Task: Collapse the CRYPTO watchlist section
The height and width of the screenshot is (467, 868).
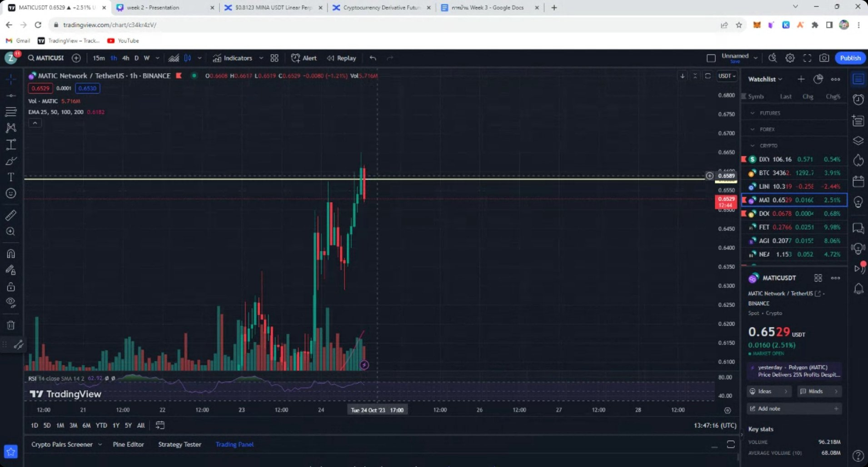Action: click(752, 146)
